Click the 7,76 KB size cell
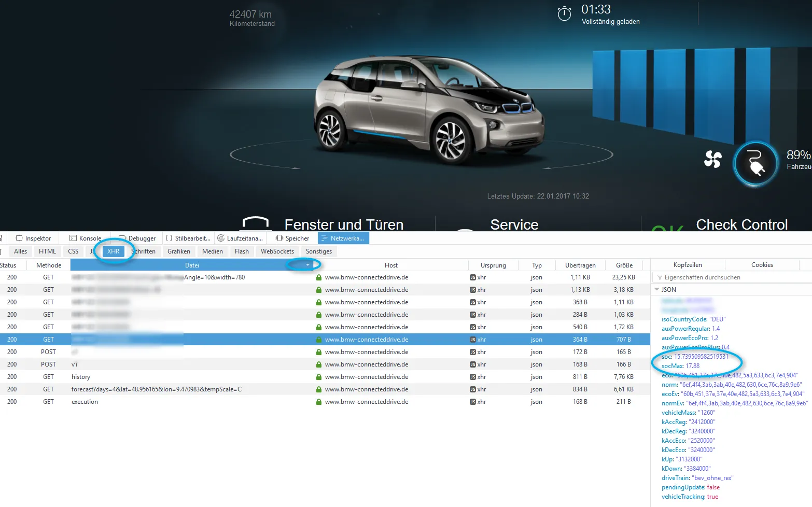 [x=623, y=377]
